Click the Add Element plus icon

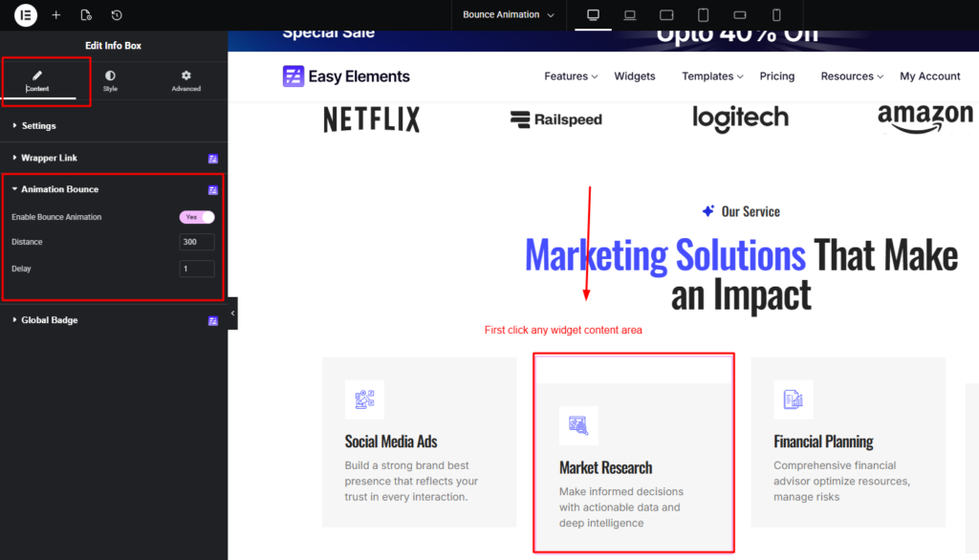[56, 15]
